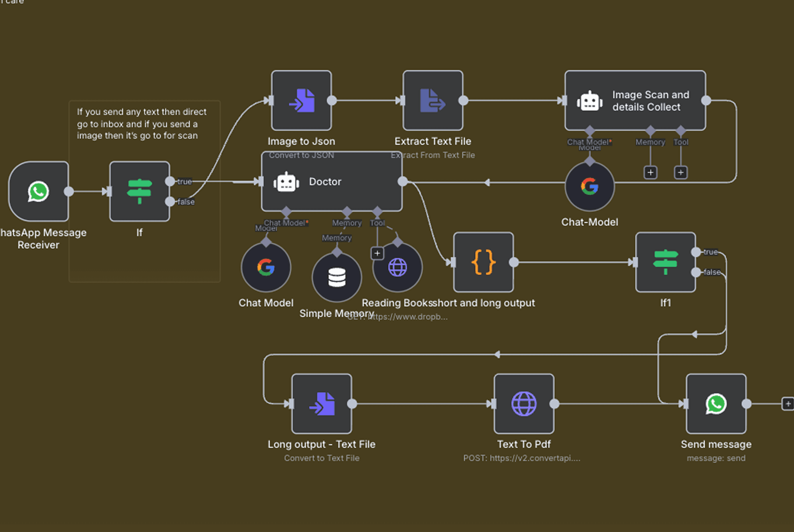This screenshot has width=794, height=532.
Task: Select the Google Chat Model under Doctor
Action: point(266,267)
